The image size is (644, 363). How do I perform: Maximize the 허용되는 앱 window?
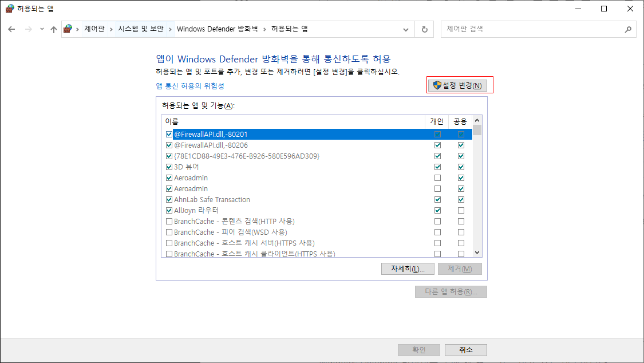click(x=604, y=9)
